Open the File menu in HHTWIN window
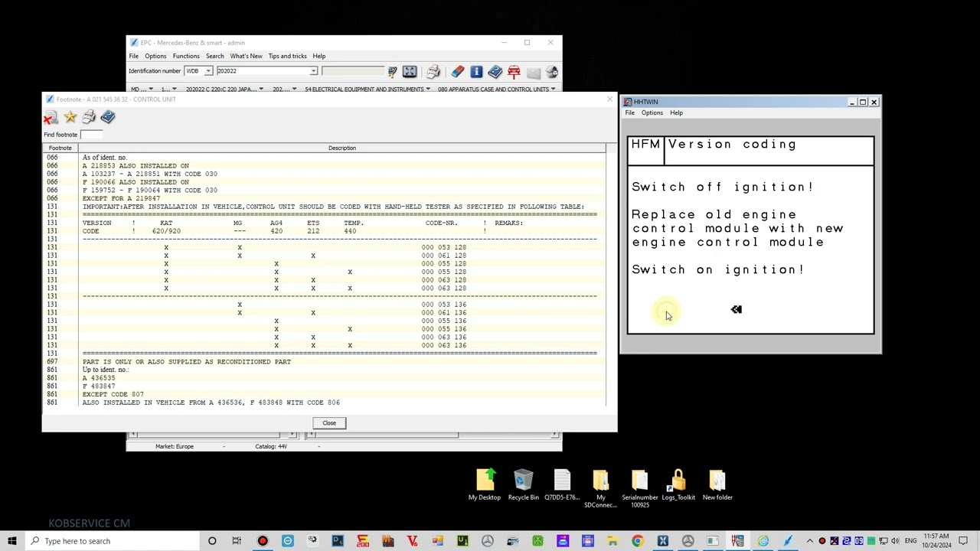980x551 pixels. click(630, 112)
